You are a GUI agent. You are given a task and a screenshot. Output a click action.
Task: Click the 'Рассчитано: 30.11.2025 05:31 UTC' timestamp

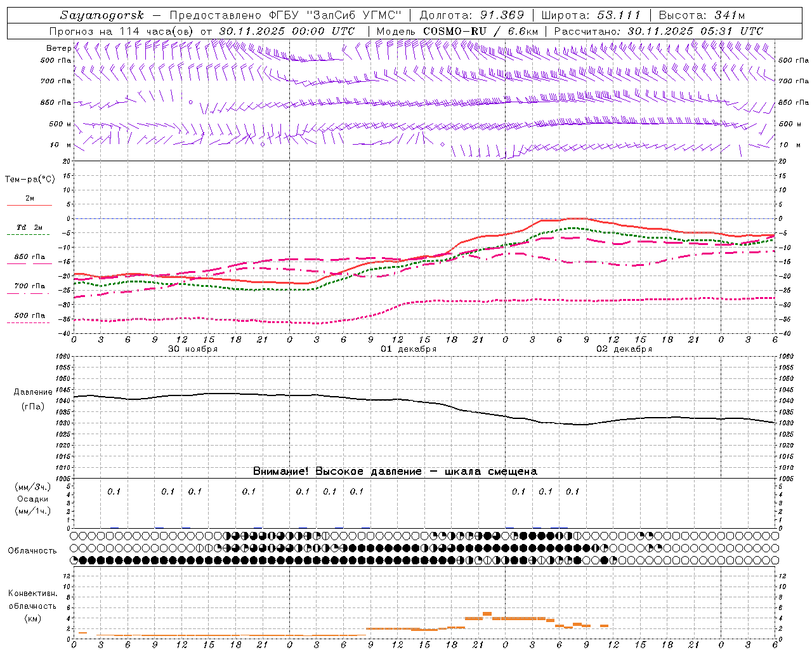point(658,31)
